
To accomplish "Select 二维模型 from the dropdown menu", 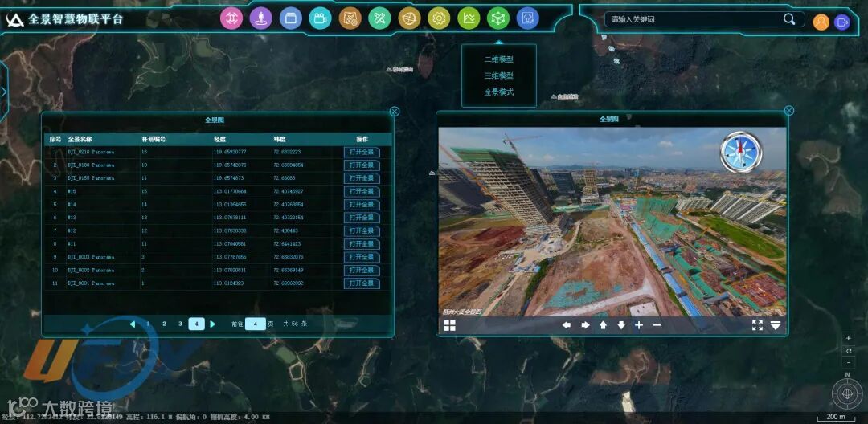I will click(499, 59).
